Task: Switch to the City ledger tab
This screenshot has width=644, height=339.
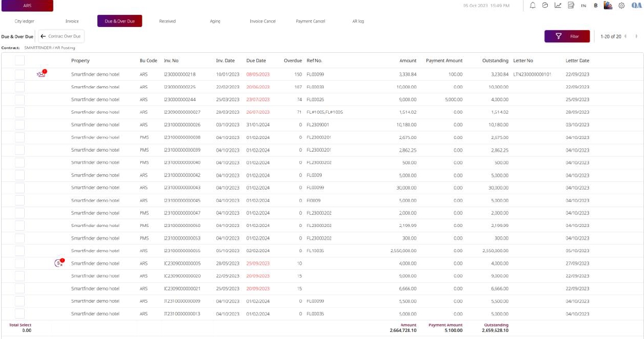Action: (x=24, y=21)
